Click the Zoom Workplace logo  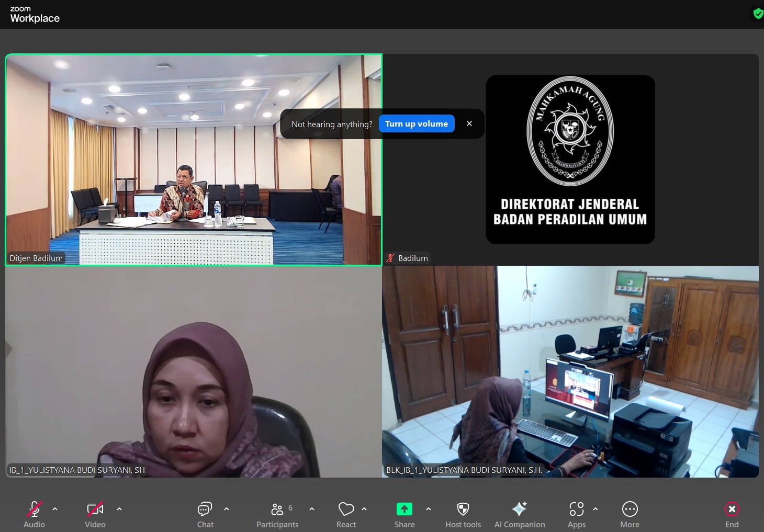click(35, 15)
